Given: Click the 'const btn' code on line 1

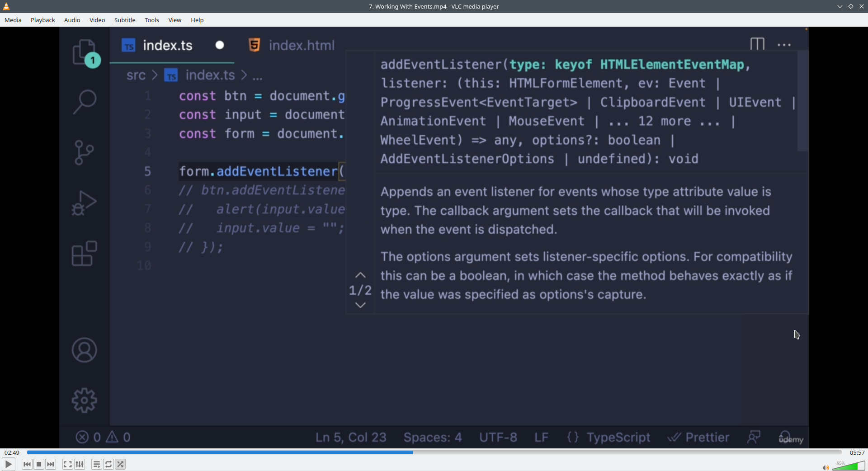Looking at the screenshot, I should click(x=212, y=96).
